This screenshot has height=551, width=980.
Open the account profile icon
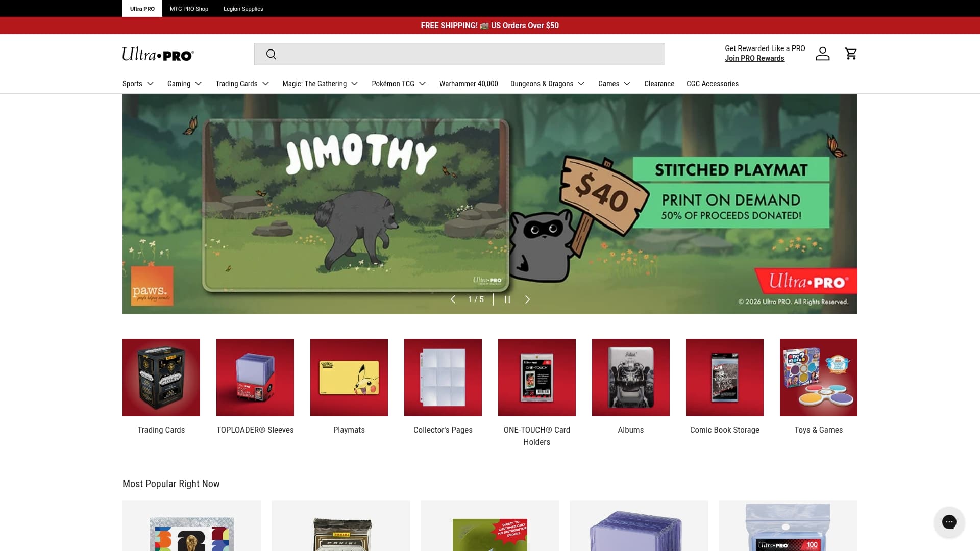(x=822, y=54)
